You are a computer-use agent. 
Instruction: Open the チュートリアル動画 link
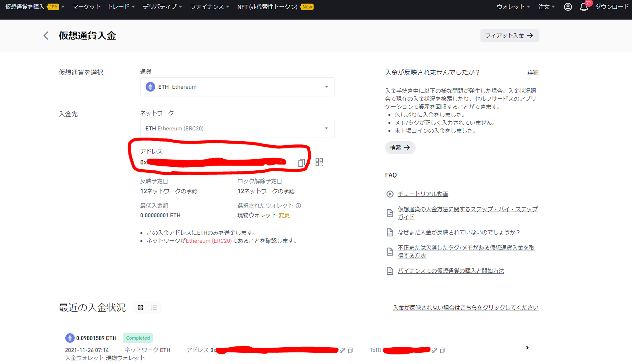423,194
